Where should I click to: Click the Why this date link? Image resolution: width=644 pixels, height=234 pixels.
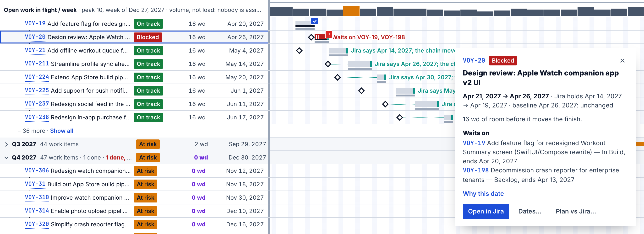click(x=483, y=194)
